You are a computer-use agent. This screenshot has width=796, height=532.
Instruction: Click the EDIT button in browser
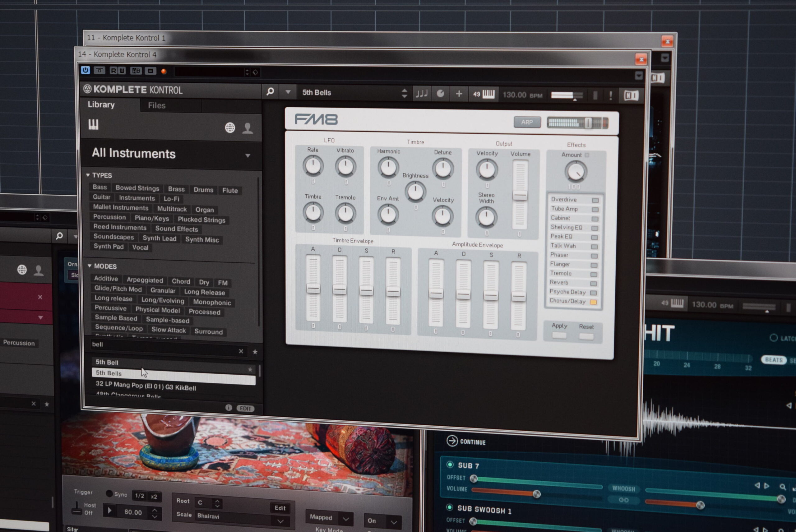pyautogui.click(x=245, y=409)
